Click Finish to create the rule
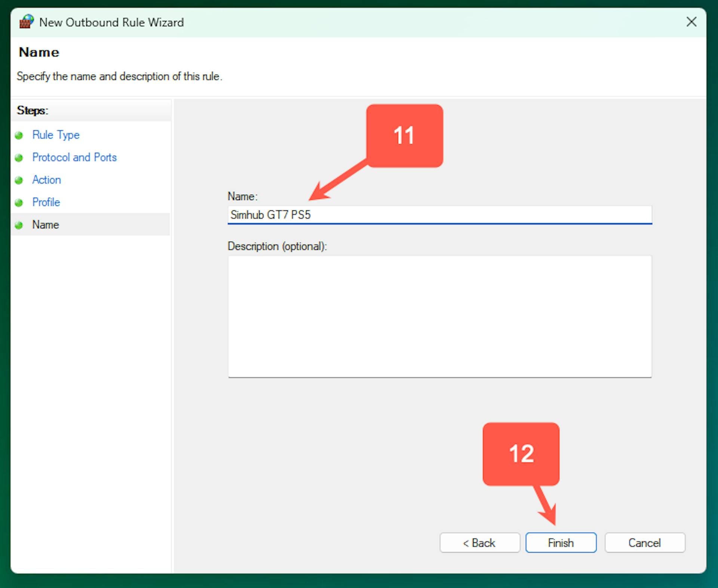Viewport: 718px width, 588px height. pyautogui.click(x=561, y=542)
